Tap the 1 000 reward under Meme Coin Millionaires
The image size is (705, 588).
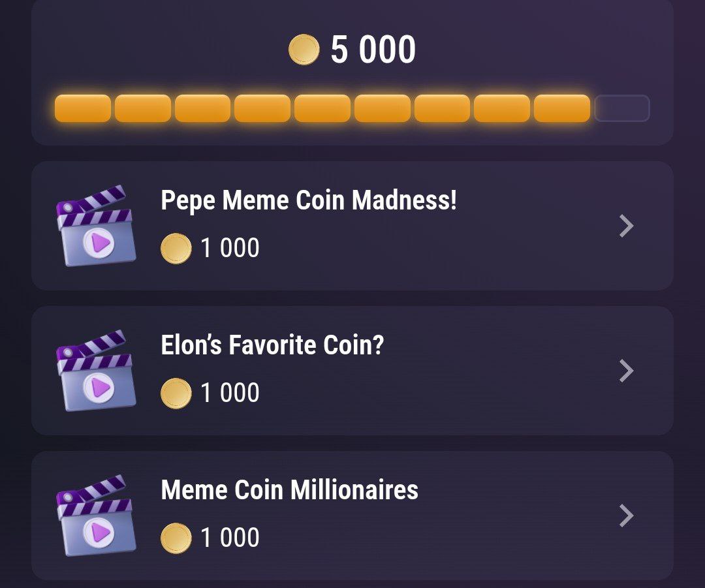[230, 538]
